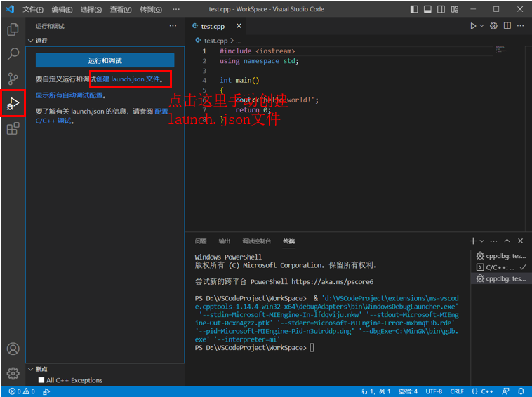Open the overflow menu ellipsis in menu bar
The image size is (532, 397).
(176, 9)
